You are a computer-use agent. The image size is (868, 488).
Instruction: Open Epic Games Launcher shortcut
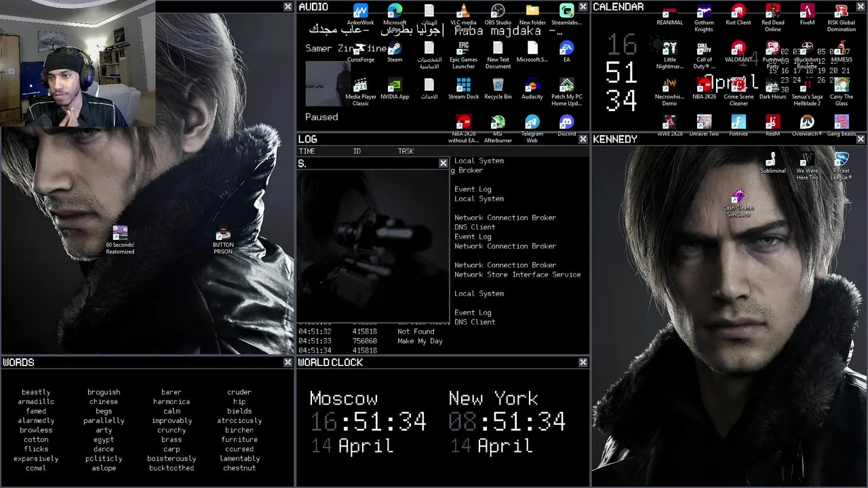coord(464,55)
